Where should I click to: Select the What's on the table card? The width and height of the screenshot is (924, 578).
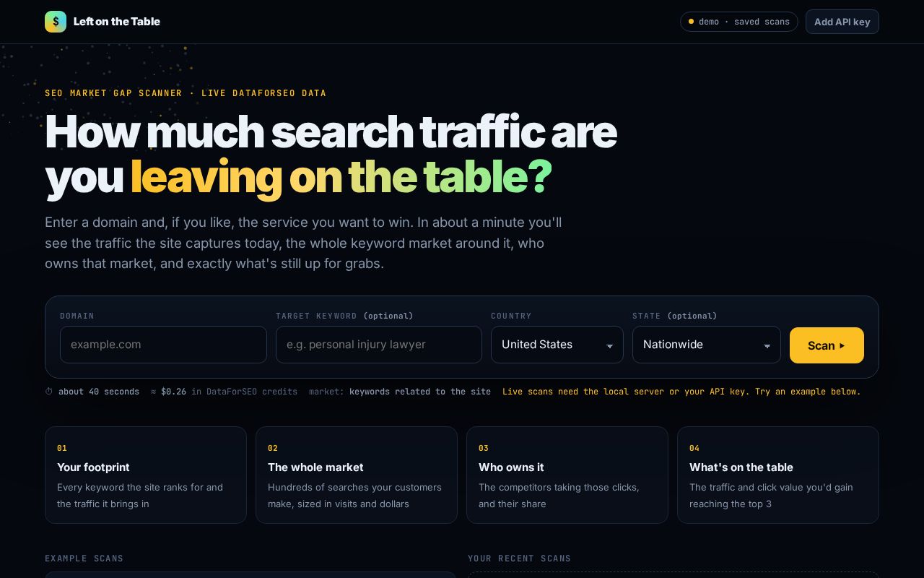pos(778,475)
